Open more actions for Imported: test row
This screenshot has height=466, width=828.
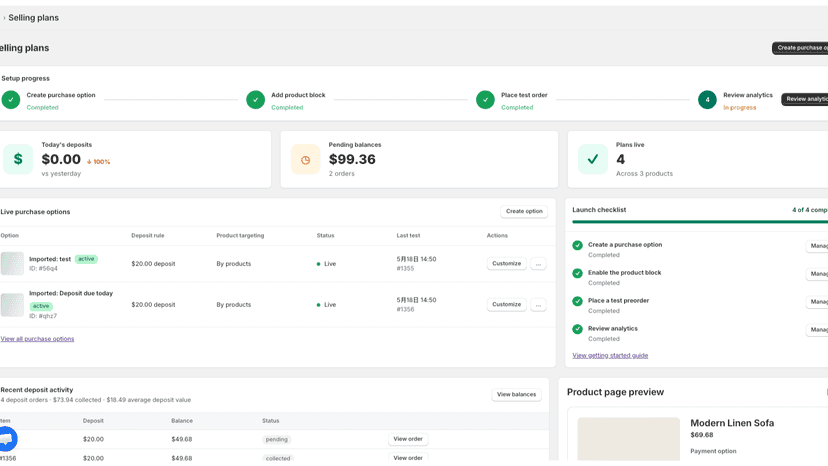tap(538, 264)
